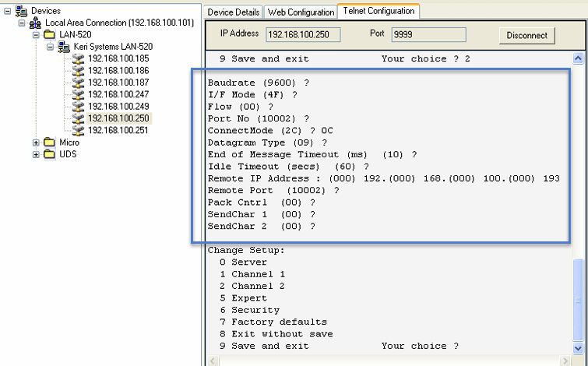The image size is (588, 366).
Task: Click the Port number field
Action: [x=428, y=35]
